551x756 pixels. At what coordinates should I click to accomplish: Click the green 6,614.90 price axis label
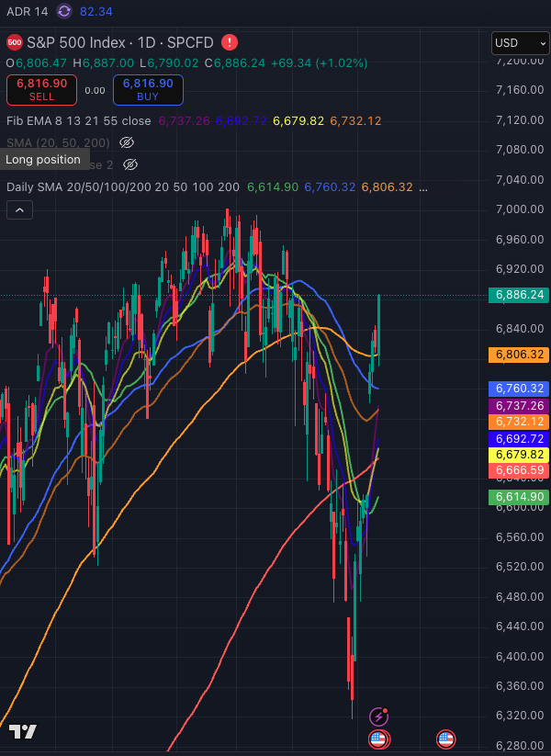click(519, 497)
